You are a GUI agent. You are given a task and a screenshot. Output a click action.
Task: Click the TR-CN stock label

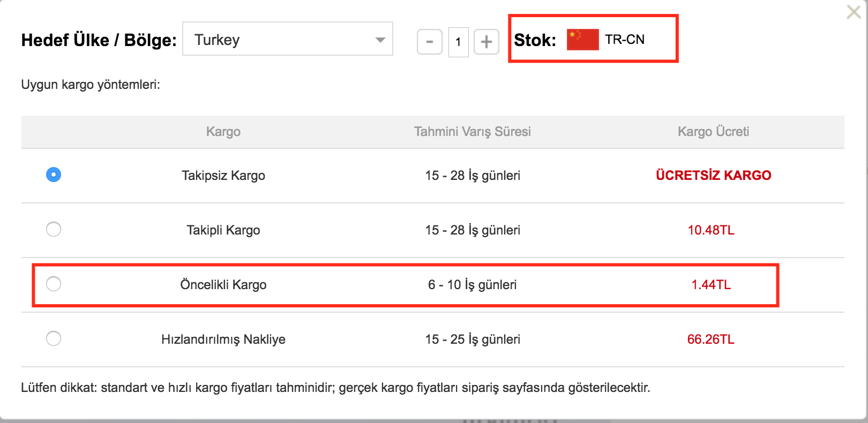[x=625, y=40]
